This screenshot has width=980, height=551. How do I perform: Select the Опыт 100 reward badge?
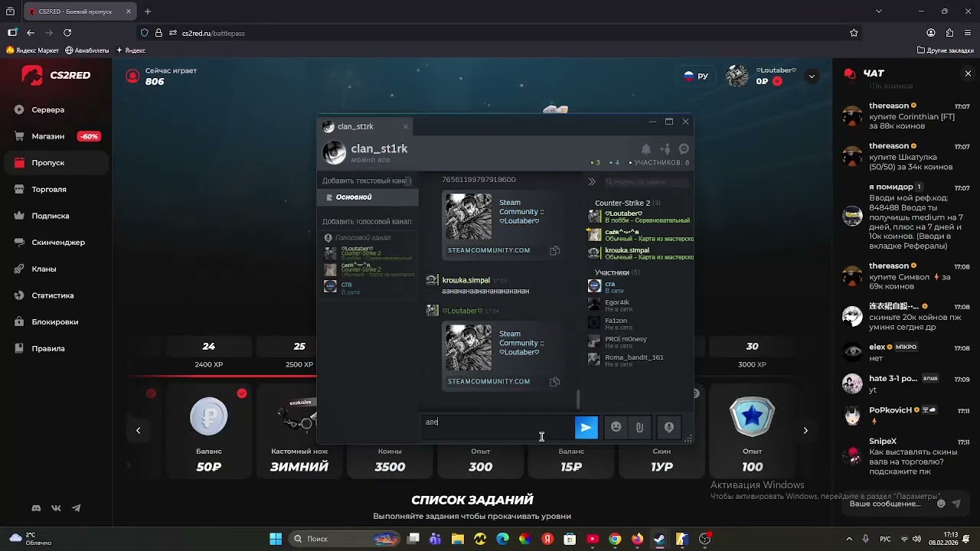click(753, 432)
